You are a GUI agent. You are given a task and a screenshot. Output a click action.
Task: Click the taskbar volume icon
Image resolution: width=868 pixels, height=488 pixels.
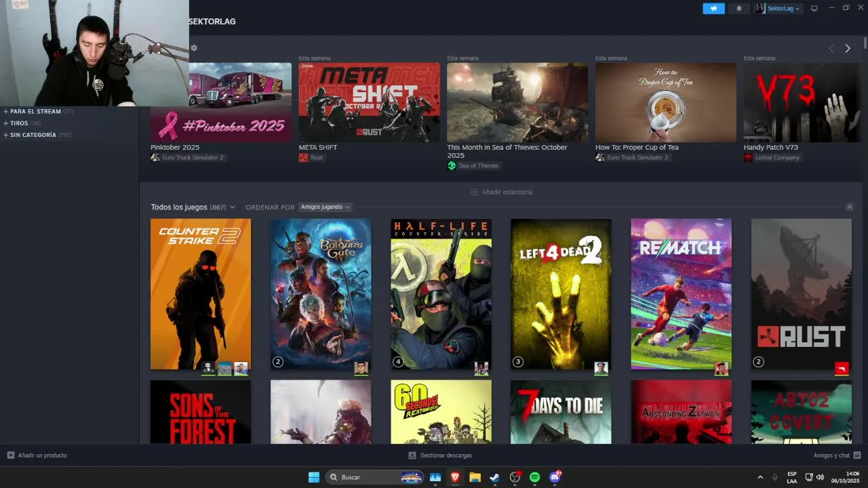[x=820, y=477]
